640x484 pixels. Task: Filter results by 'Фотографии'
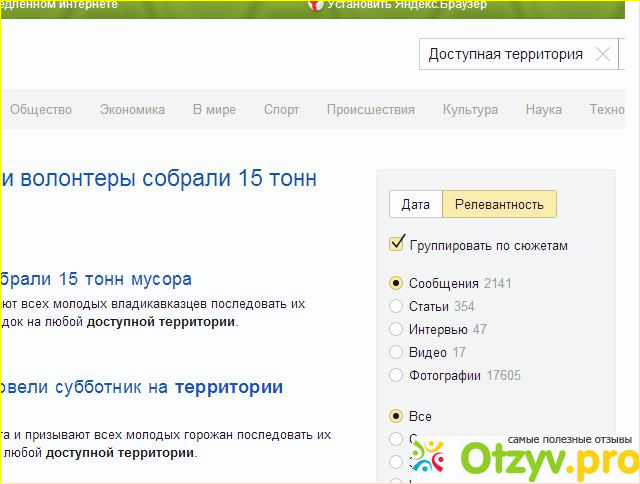pyautogui.click(x=397, y=376)
